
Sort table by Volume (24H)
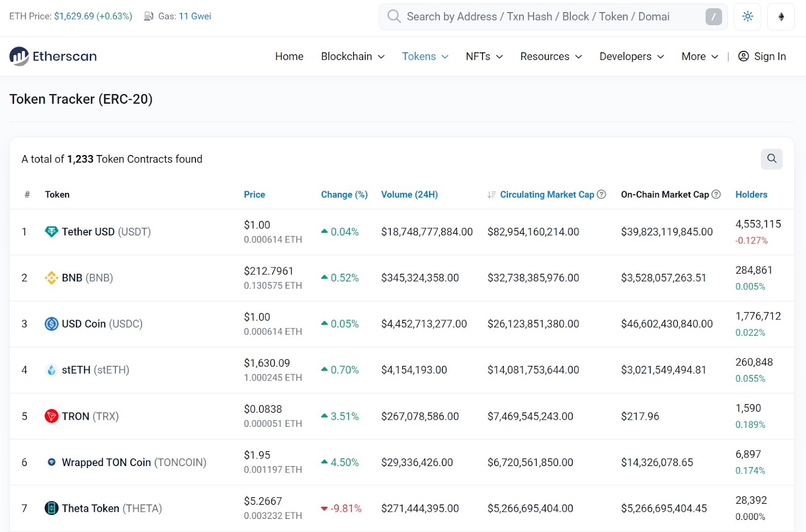click(x=410, y=194)
